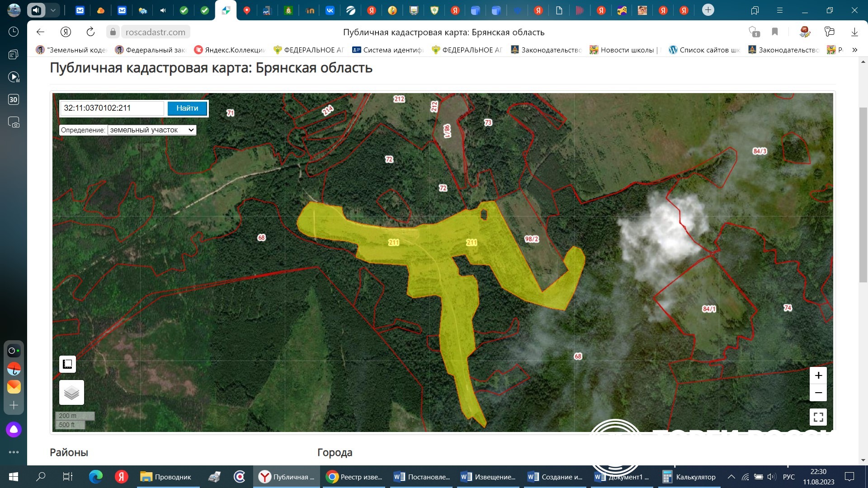Click the page vertical scrollbar
The width and height of the screenshot is (868, 488).
click(x=863, y=194)
